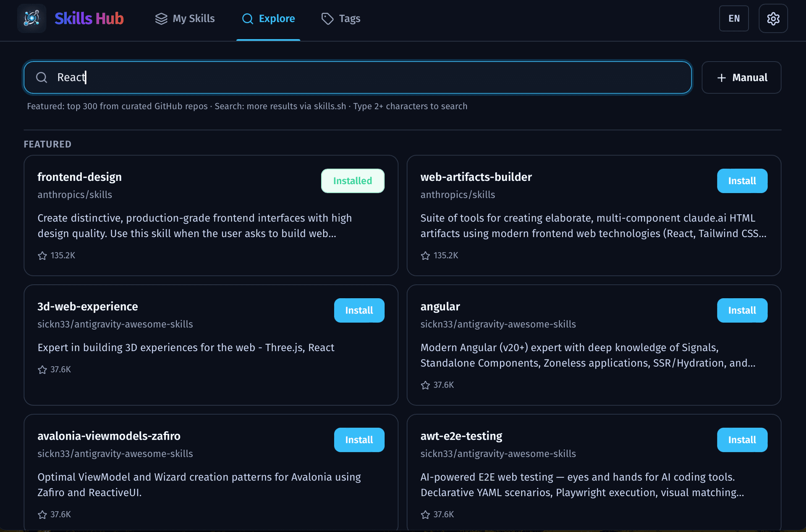Click the frontend-design description text
806x532 pixels.
click(x=195, y=226)
